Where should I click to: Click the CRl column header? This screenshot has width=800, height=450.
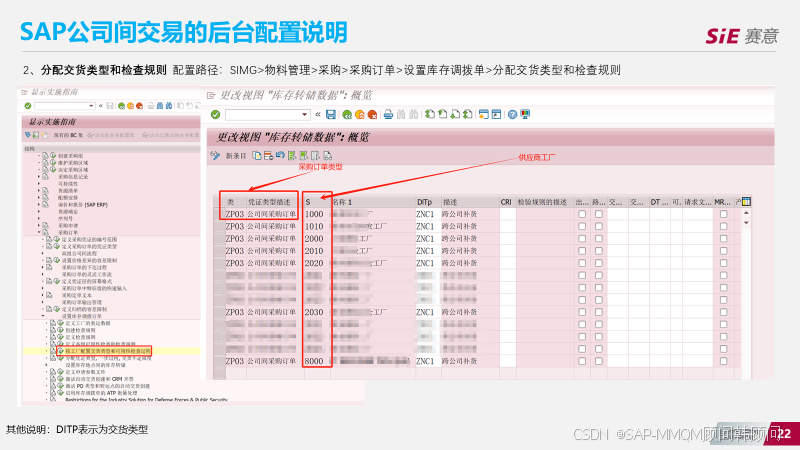click(x=506, y=202)
